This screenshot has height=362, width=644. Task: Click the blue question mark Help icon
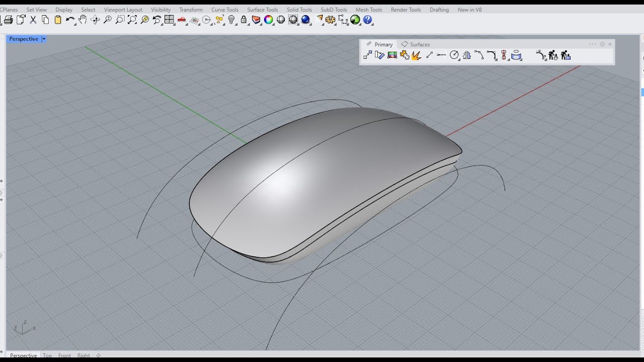tap(368, 20)
